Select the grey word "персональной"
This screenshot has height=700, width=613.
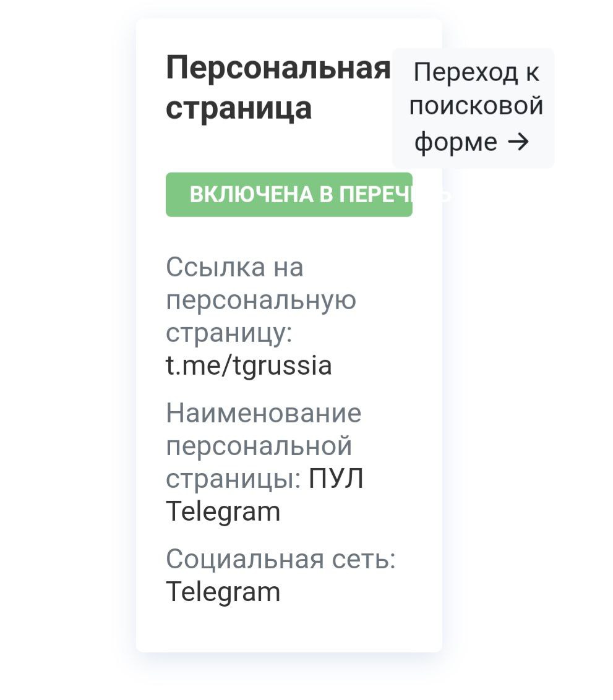point(259,445)
